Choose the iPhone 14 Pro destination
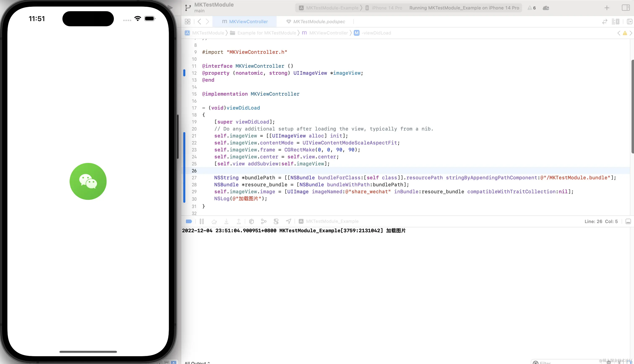634x364 pixels. [x=384, y=8]
